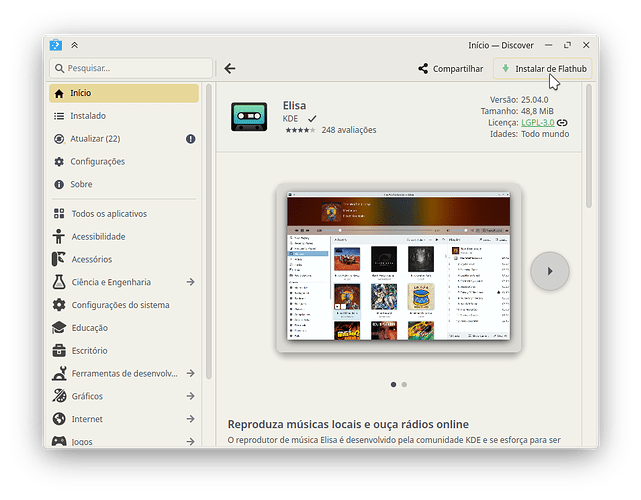Click the Discover app icon in title bar
The image size is (641, 500).
pyautogui.click(x=56, y=45)
